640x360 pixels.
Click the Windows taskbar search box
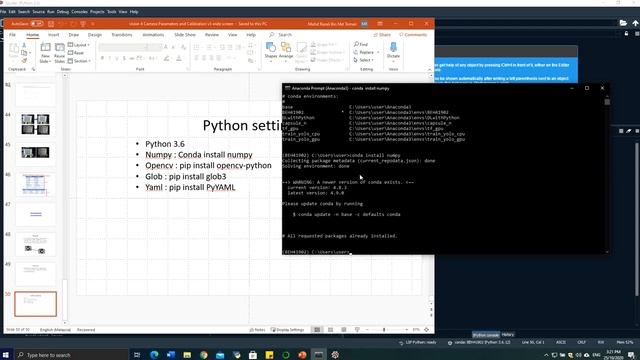pos(71,355)
